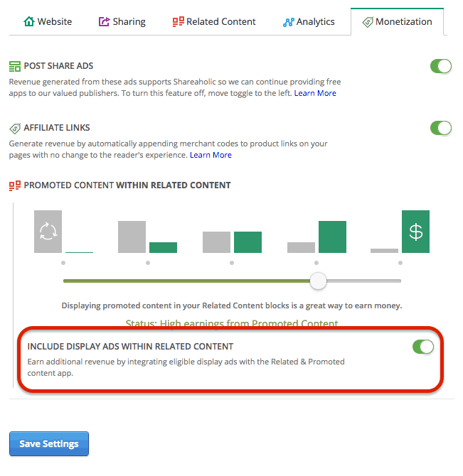
Task: Disable the Post Share Ads toggle
Action: [440, 66]
